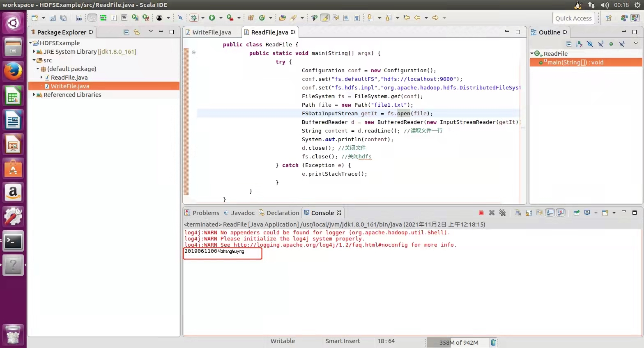Expand the JRE System Library node
644x348 pixels.
34,52
